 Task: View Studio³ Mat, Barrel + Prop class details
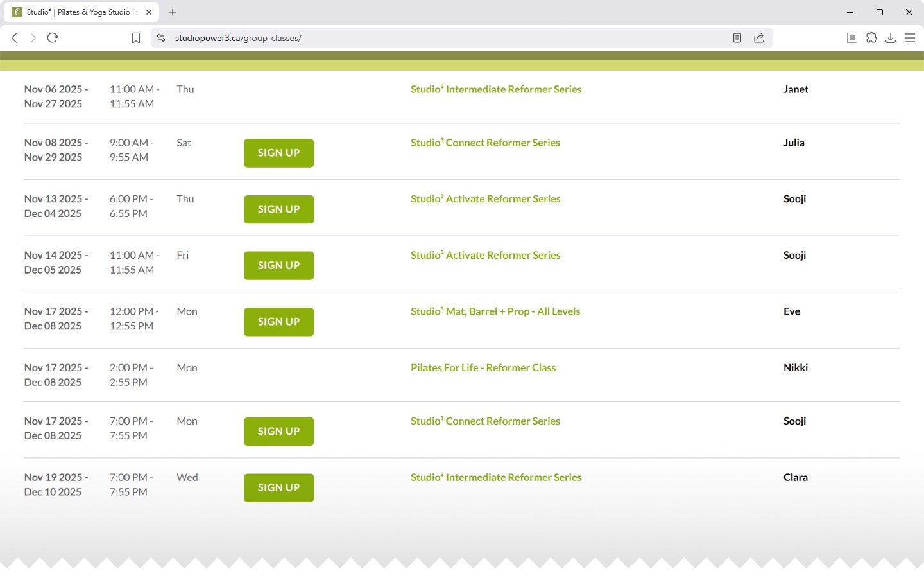click(495, 311)
